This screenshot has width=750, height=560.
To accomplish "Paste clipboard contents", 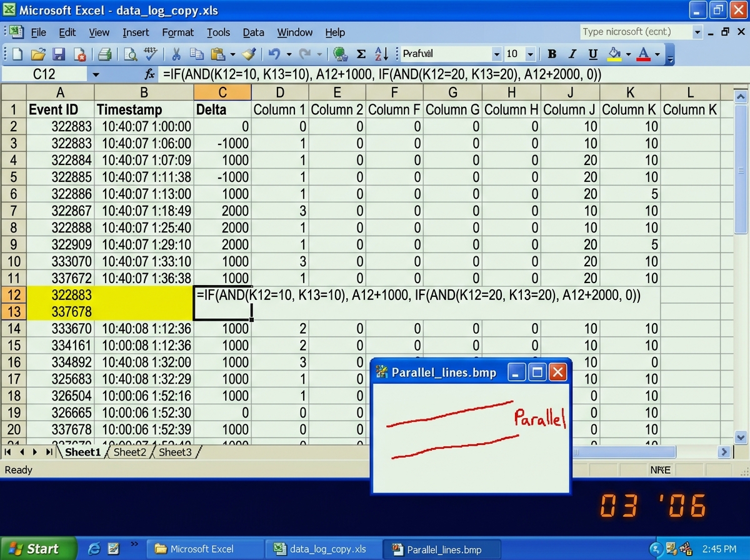I will [x=217, y=54].
